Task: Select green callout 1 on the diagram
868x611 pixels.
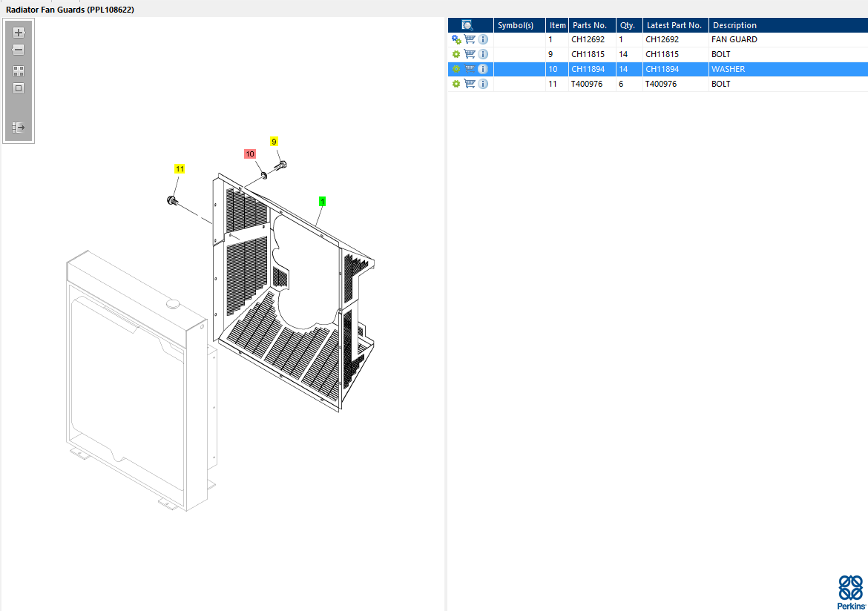Action: tap(322, 202)
